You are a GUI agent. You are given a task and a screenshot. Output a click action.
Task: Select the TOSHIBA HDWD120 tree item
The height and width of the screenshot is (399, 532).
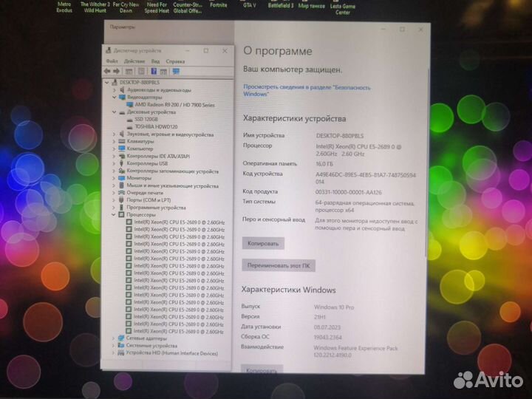pyautogui.click(x=156, y=127)
